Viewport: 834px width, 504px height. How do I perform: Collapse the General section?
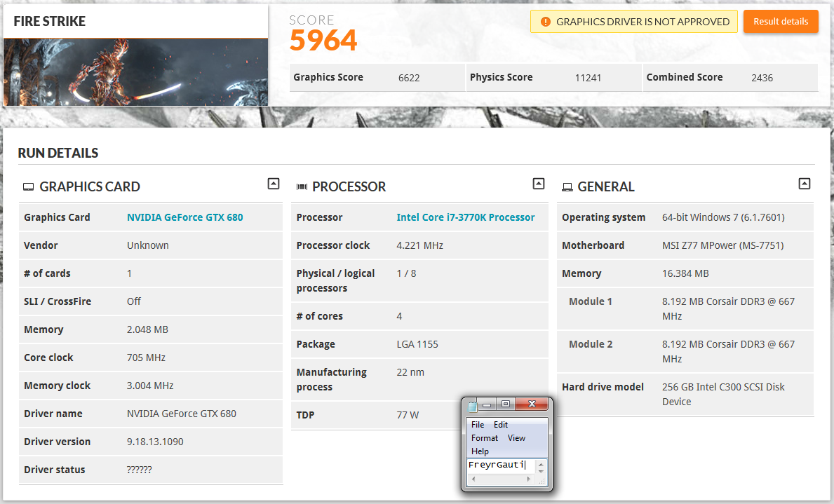(x=805, y=184)
